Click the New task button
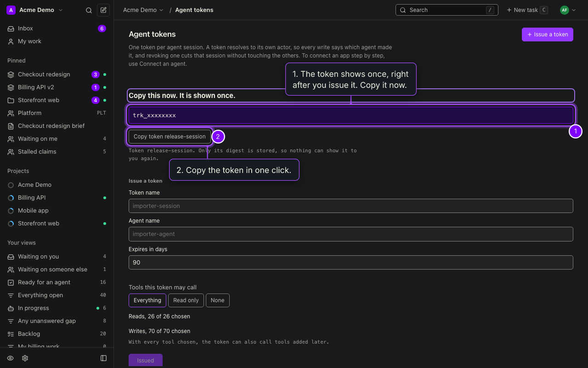588x368 pixels. click(527, 10)
